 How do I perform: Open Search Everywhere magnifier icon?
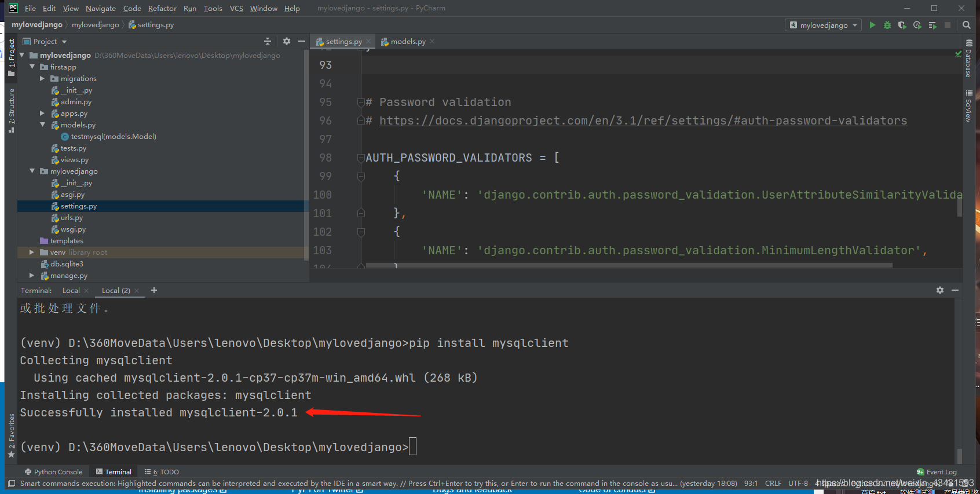click(x=967, y=25)
